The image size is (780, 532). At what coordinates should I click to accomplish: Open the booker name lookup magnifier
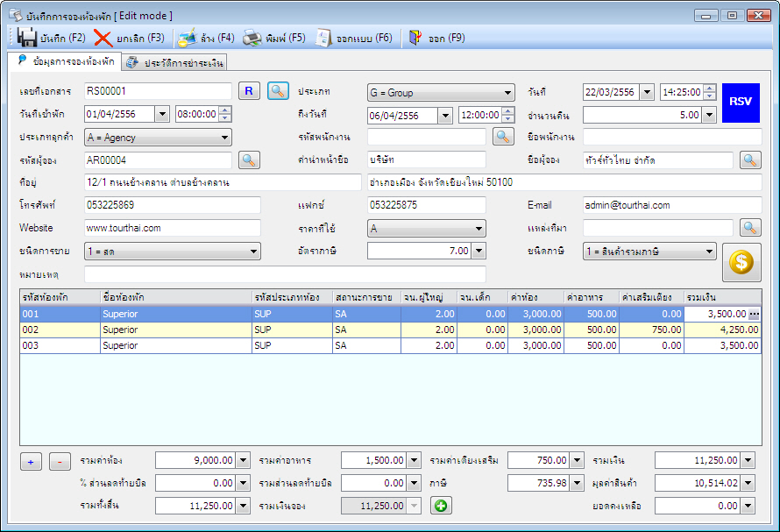[x=750, y=160]
